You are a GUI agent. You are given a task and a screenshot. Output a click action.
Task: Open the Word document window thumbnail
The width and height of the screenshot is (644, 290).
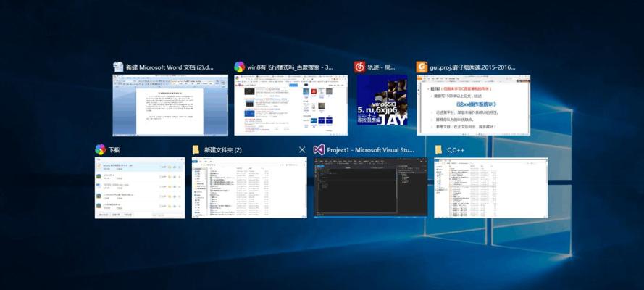[170, 105]
